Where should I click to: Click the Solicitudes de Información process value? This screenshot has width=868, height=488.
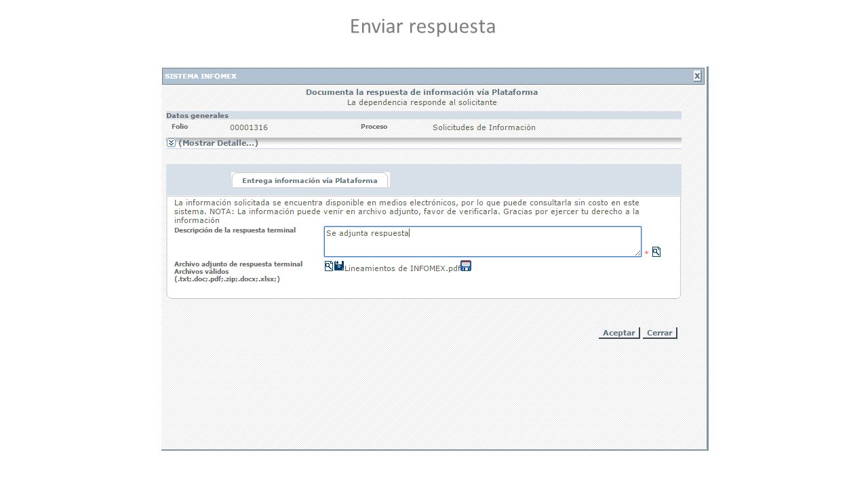click(484, 127)
